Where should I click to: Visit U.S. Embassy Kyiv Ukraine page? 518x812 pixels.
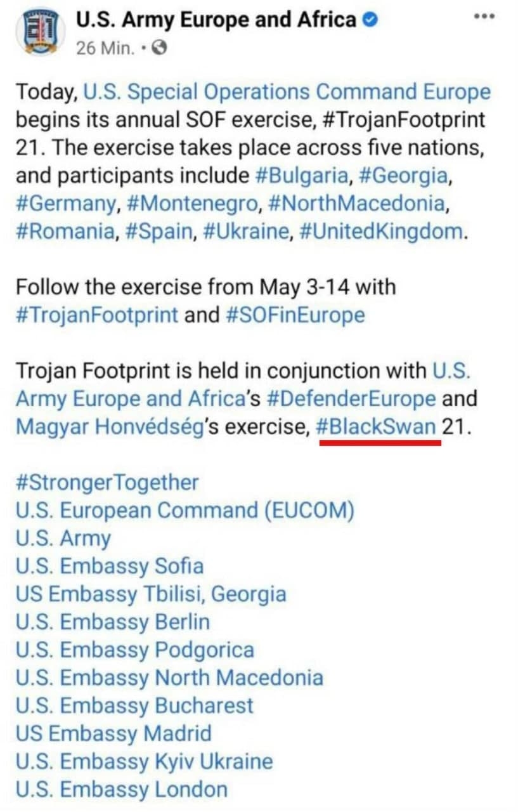145,762
